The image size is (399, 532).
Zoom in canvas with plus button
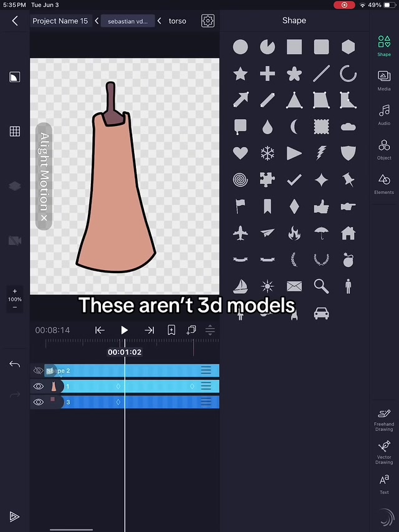click(x=14, y=291)
